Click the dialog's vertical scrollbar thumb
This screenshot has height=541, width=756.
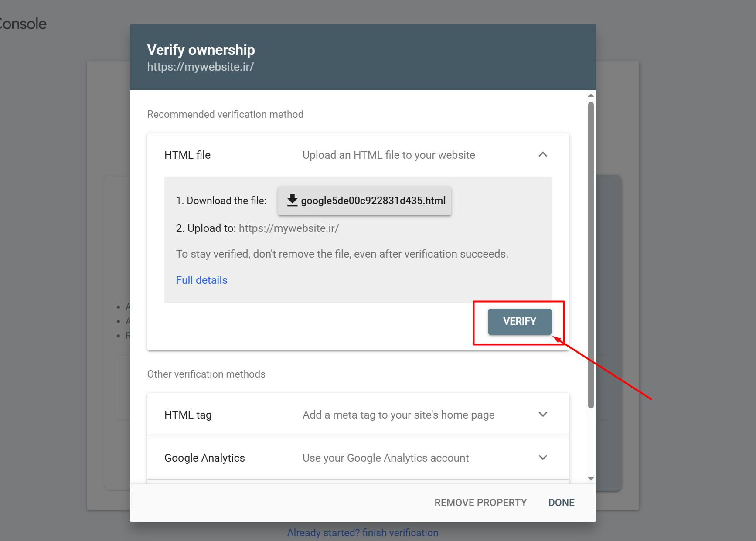point(591,255)
